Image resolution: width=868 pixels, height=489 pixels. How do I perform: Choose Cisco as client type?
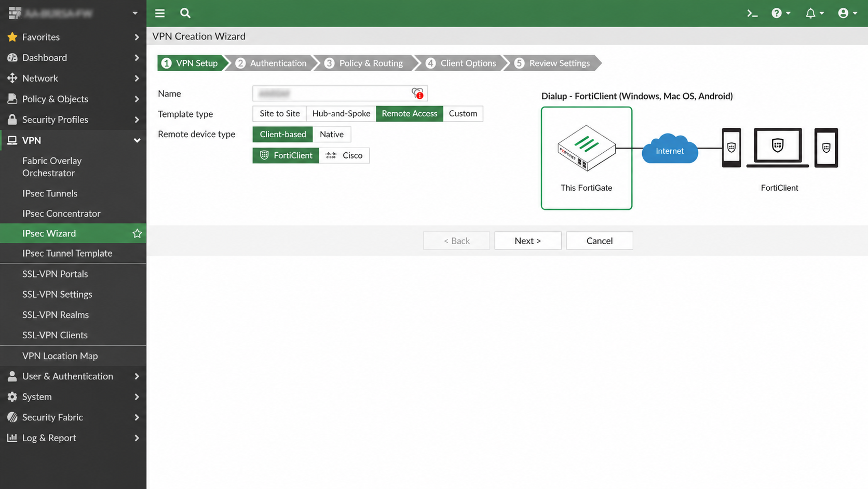coord(344,155)
